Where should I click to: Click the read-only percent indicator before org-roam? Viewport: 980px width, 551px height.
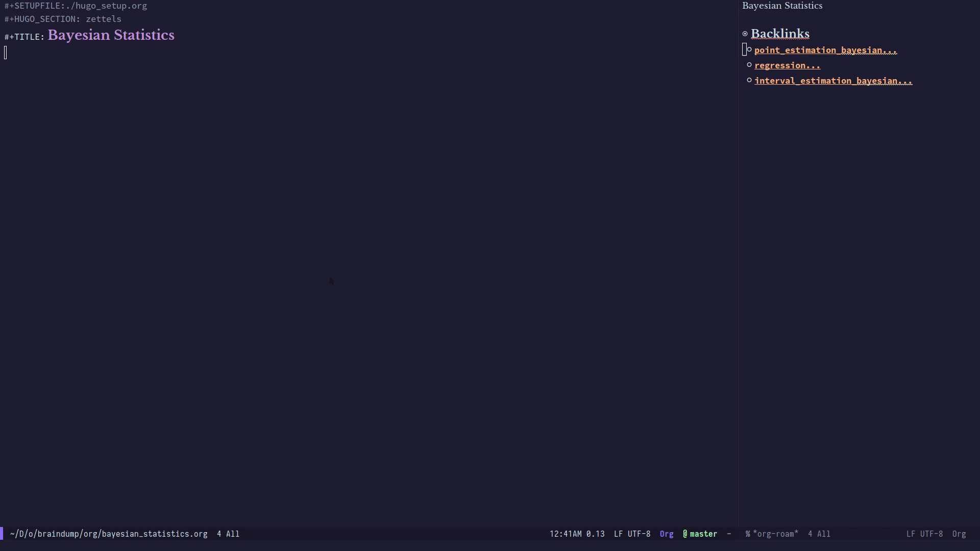pyautogui.click(x=747, y=534)
